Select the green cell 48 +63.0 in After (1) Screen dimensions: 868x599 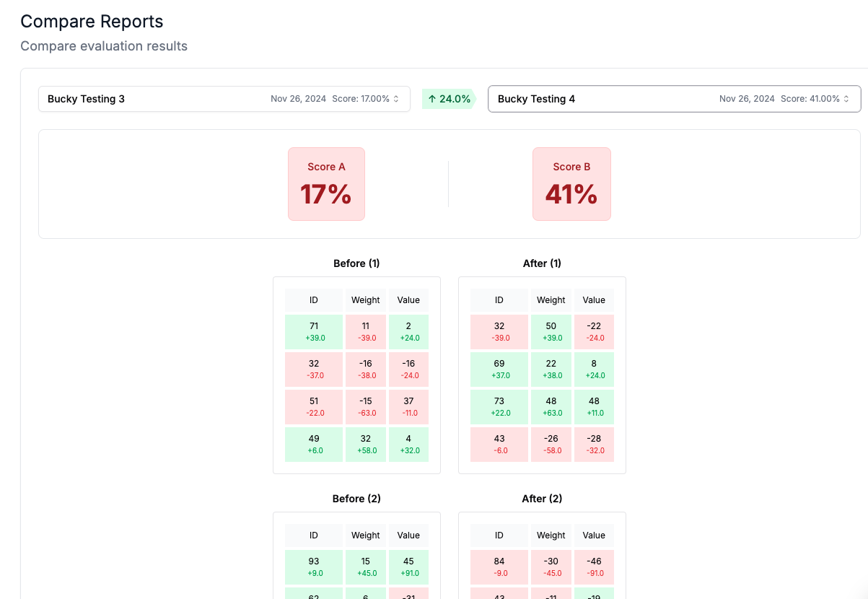[551, 406]
